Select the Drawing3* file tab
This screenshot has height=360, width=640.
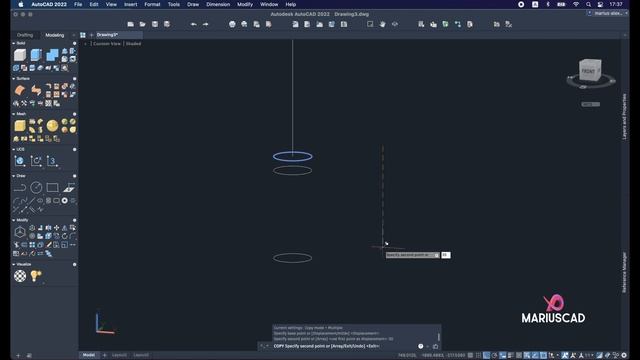(x=107, y=35)
